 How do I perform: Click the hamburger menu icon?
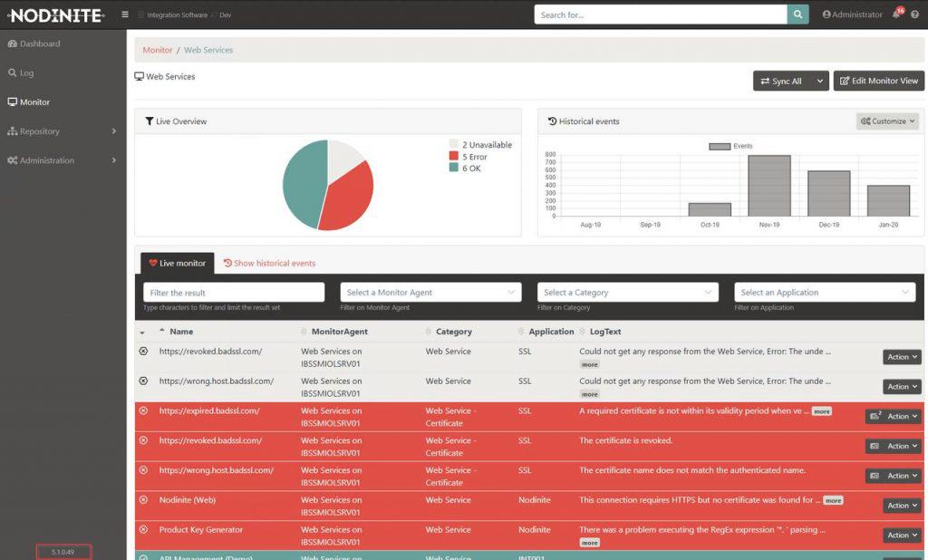[125, 14]
